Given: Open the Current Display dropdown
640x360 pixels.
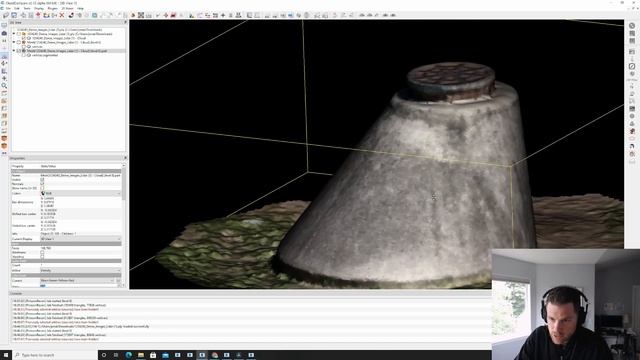Looking at the screenshot, I should coord(81,239).
